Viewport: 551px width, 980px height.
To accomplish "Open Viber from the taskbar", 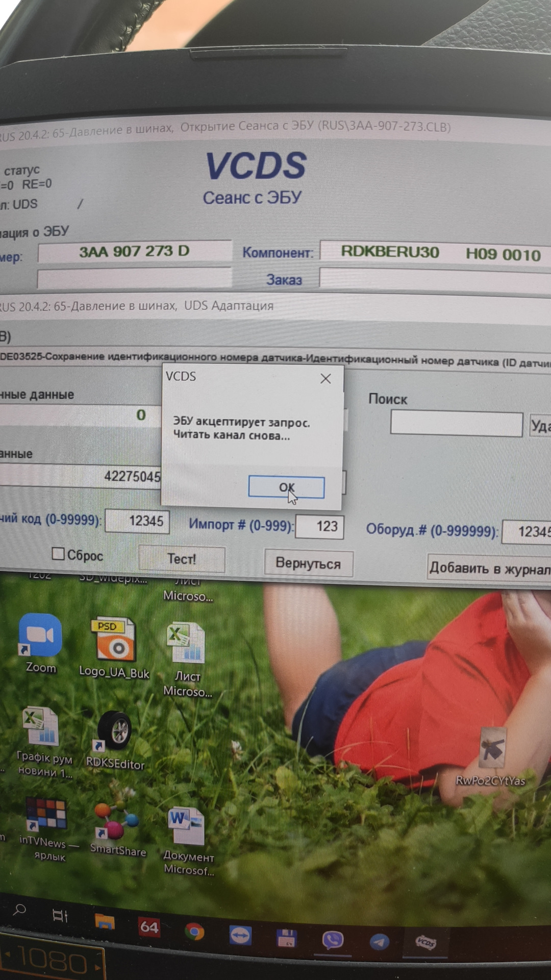I will coord(333,940).
